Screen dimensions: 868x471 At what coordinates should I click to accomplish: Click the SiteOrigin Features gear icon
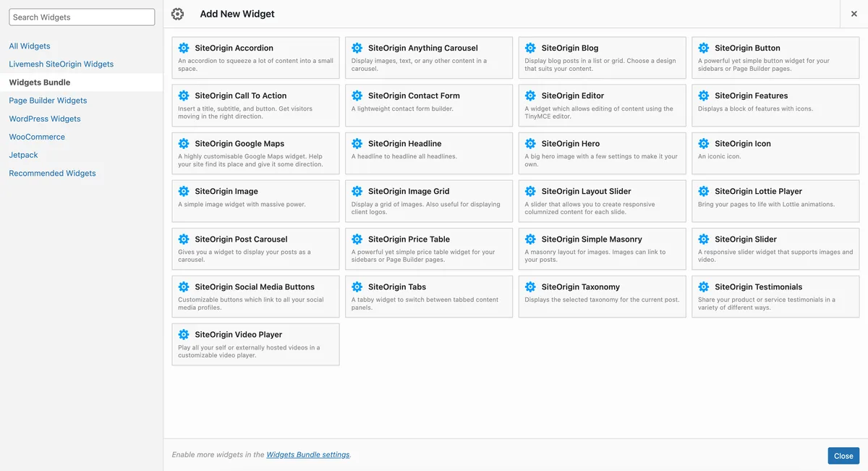[704, 96]
